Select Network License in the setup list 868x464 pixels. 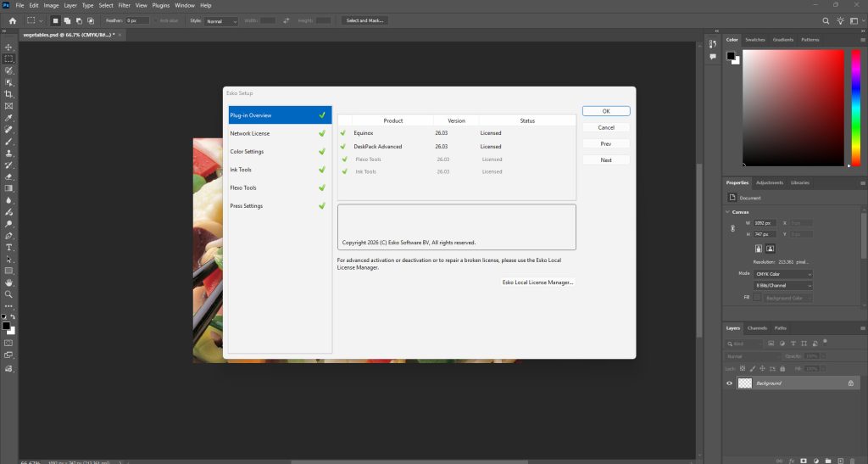tap(280, 133)
